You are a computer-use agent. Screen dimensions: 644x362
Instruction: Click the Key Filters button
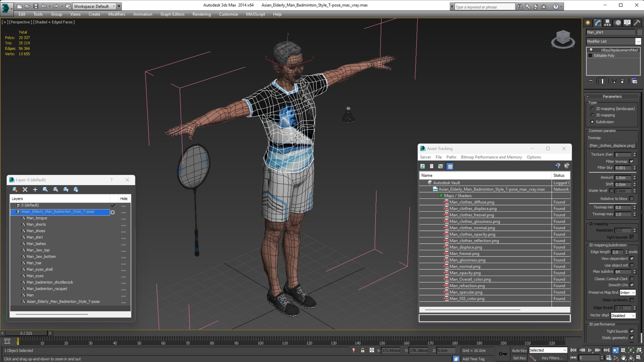coord(552,358)
